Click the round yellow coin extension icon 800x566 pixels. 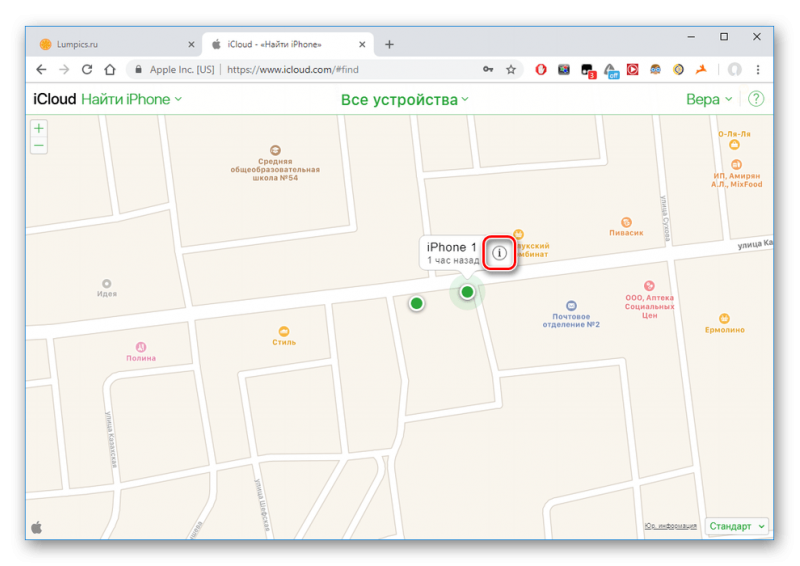tap(678, 69)
